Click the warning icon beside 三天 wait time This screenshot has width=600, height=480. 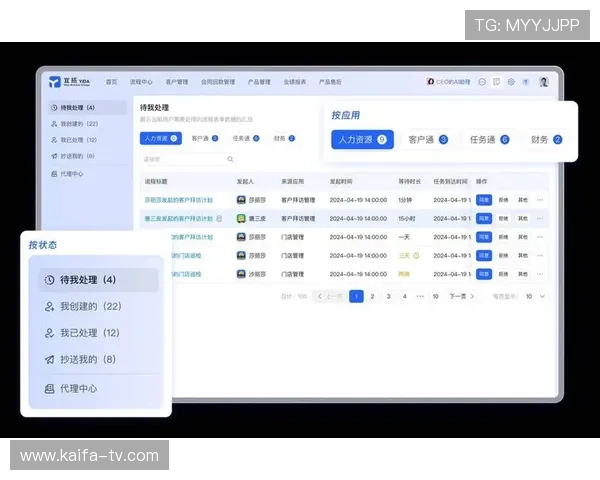pyautogui.click(x=416, y=255)
